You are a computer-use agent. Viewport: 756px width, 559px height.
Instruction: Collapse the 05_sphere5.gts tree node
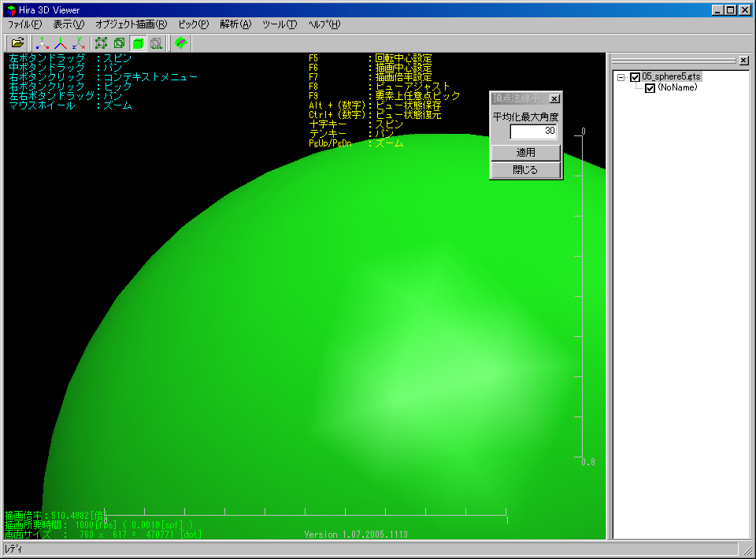[621, 77]
